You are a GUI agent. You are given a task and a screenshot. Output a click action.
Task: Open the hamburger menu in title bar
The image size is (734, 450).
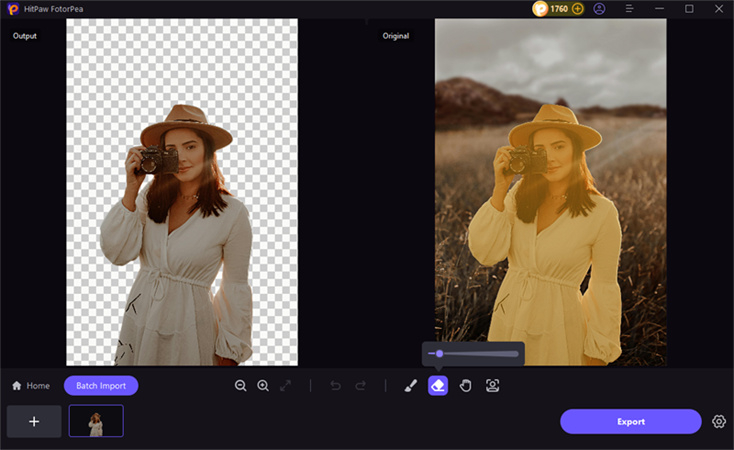(x=629, y=9)
